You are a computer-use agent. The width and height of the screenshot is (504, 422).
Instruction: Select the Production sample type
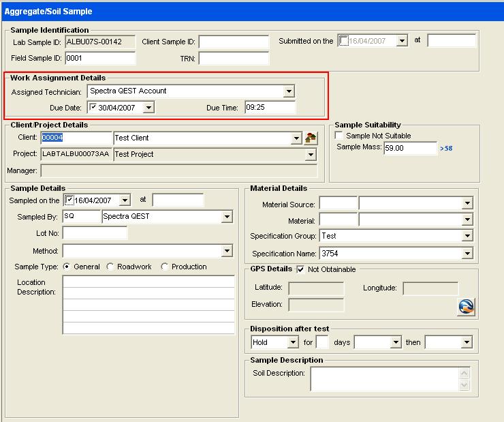click(165, 267)
